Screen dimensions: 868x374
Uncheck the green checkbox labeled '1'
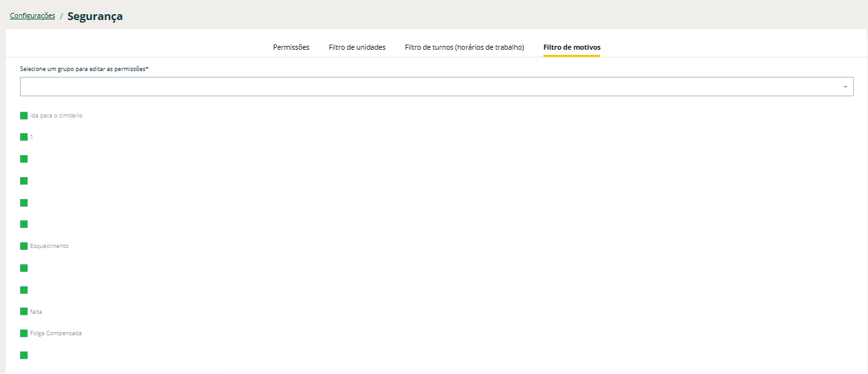(x=24, y=137)
